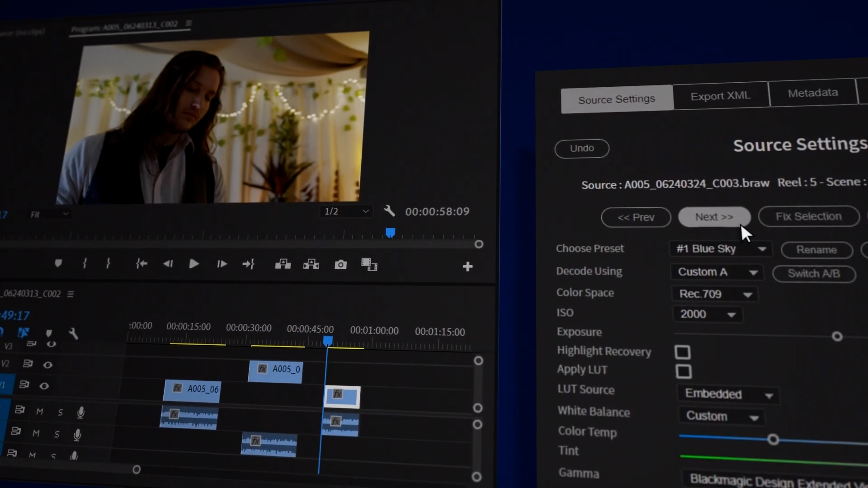Viewport: 868px width, 488px height.
Task: Enable the Highlight Recovery checkbox
Action: pyautogui.click(x=683, y=352)
